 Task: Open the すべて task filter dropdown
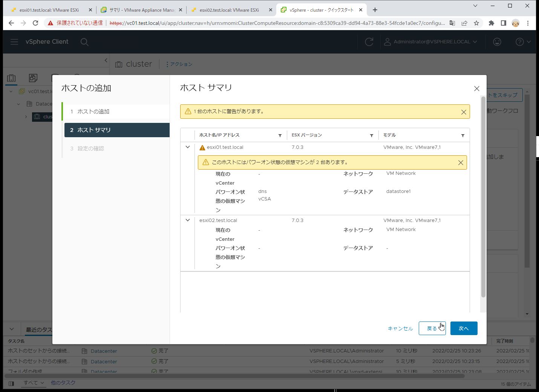[34, 383]
